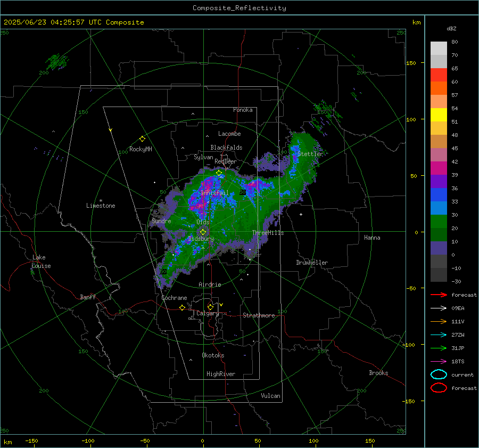The image size is (479, 448).
Task: Select the RedDeer map label
Action: coord(226,161)
